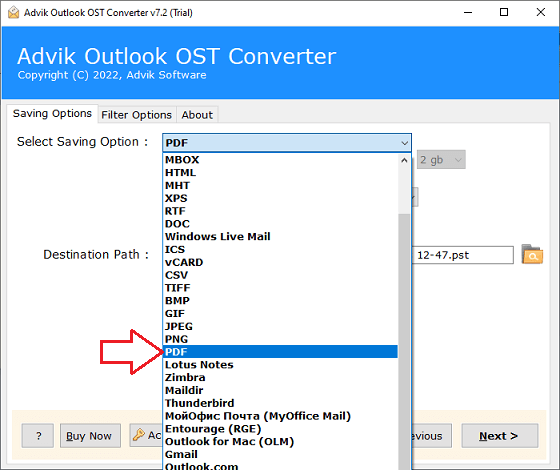Click the Advik envelope app icon in title bar
Viewport: 560px width, 470px height.
tap(13, 12)
